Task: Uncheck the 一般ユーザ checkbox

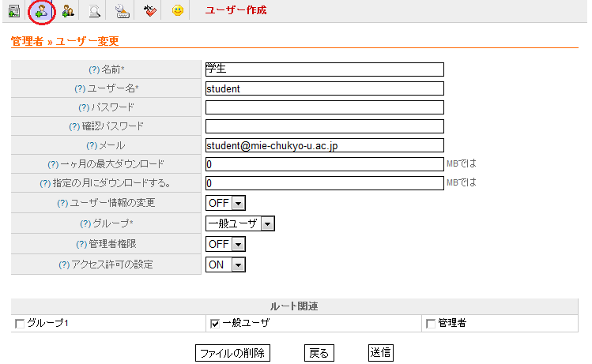Action: (215, 324)
